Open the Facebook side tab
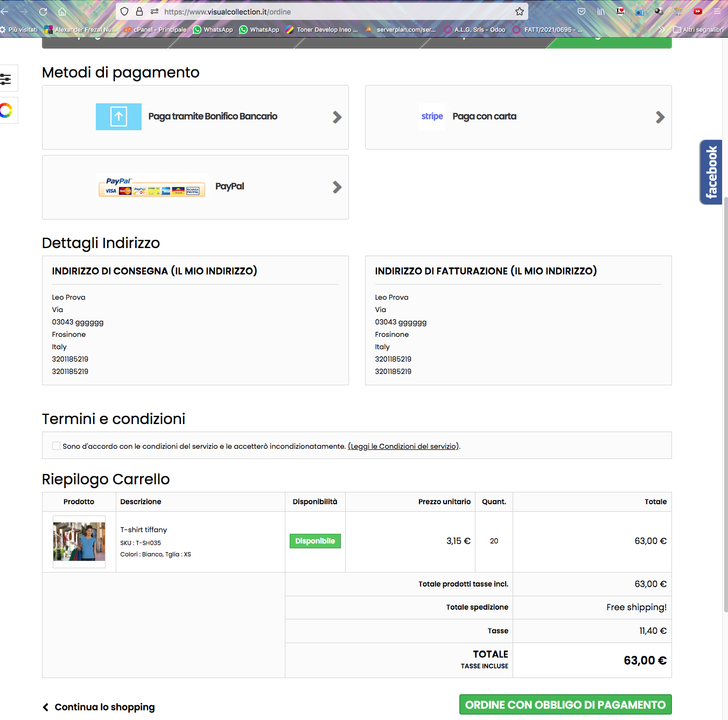 coord(711,172)
